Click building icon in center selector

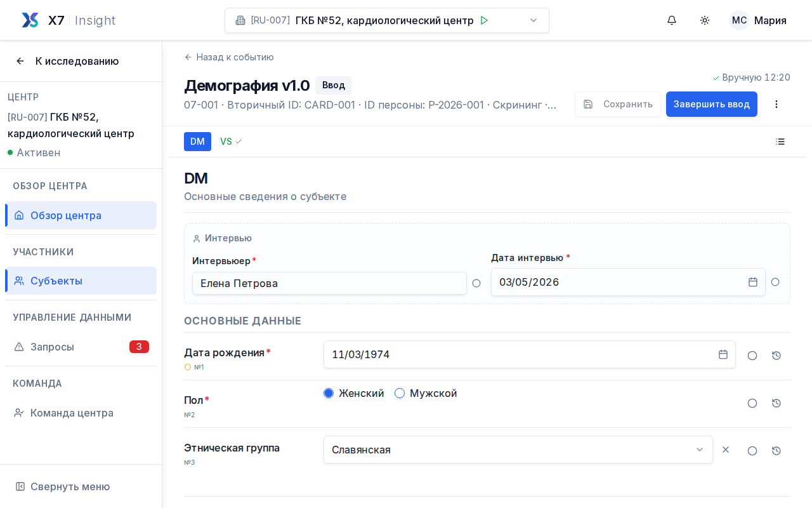(240, 20)
